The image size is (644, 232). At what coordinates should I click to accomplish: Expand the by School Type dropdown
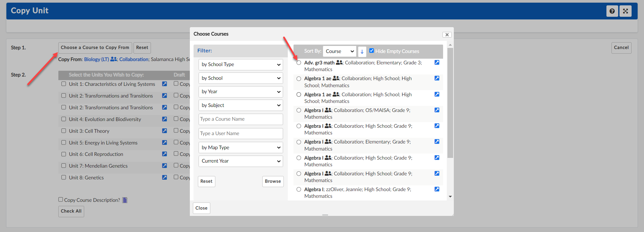[240, 65]
